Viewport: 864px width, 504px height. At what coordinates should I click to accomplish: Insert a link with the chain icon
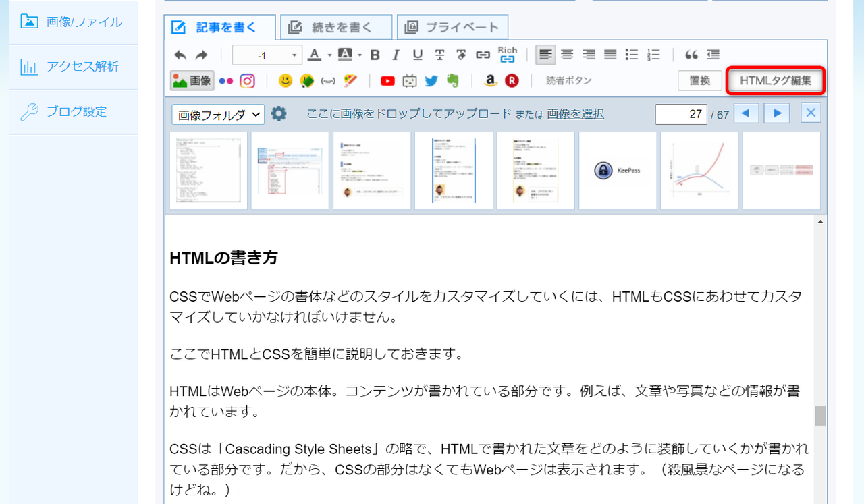point(483,55)
